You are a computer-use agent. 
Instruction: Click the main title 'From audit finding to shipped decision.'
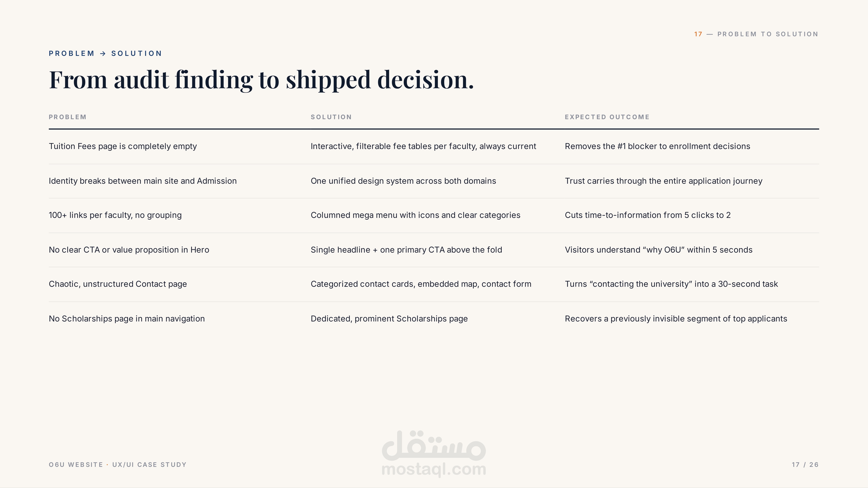pyautogui.click(x=261, y=80)
